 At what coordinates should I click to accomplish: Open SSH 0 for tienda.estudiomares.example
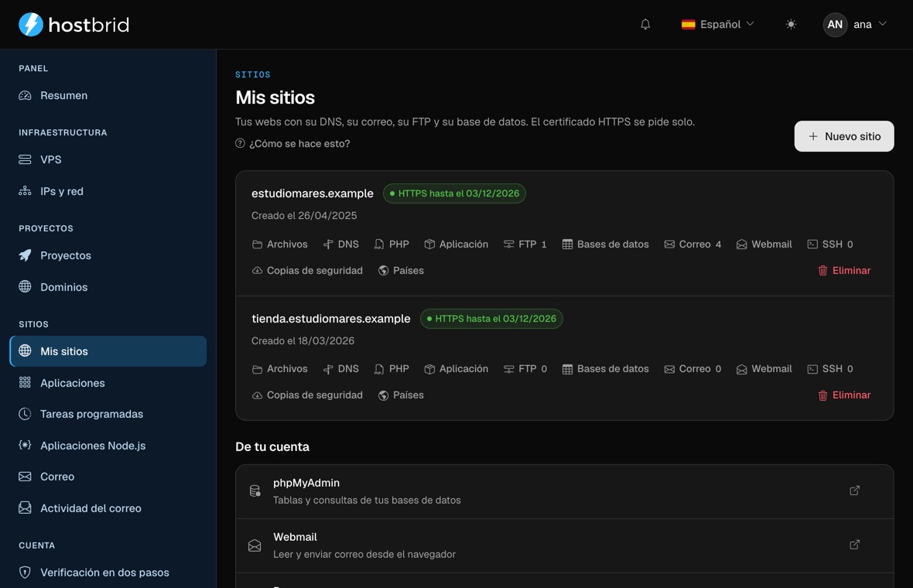(830, 368)
